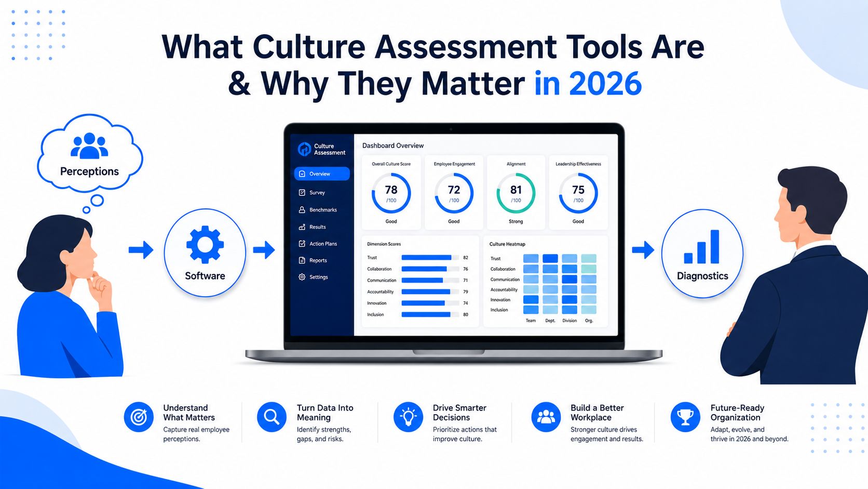The width and height of the screenshot is (868, 489).
Task: Click the Inclusion heatmap cell under Org.
Action: 589,310
